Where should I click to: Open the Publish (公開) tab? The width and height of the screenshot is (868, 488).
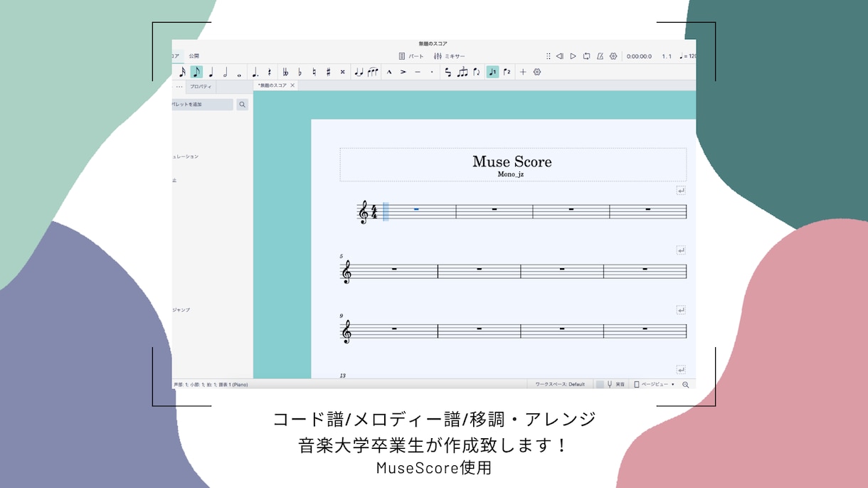pyautogui.click(x=194, y=55)
